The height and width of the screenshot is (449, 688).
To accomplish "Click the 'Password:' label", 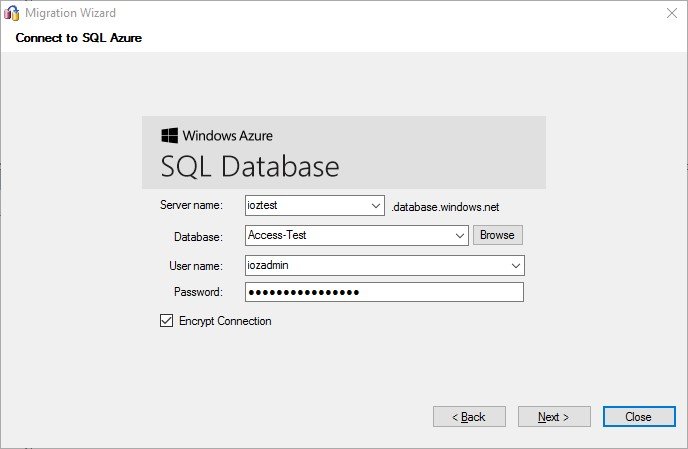I will tap(198, 292).
